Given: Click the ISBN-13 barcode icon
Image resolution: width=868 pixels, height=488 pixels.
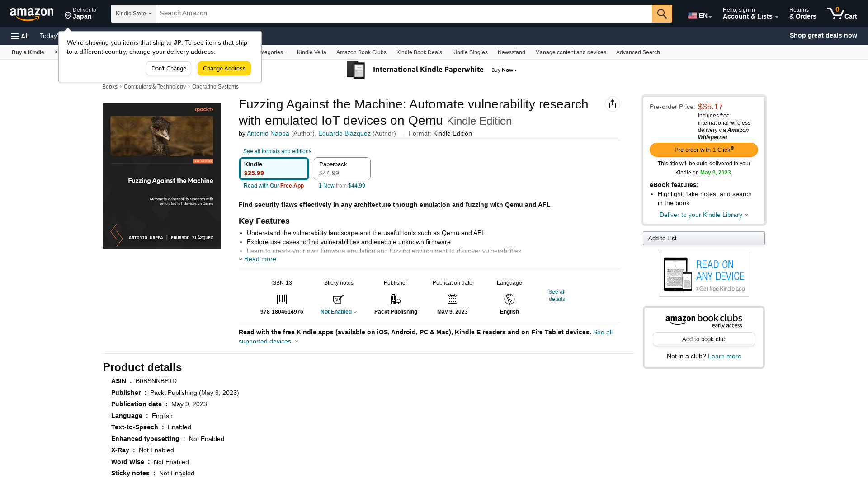Looking at the screenshot, I should 282,299.
